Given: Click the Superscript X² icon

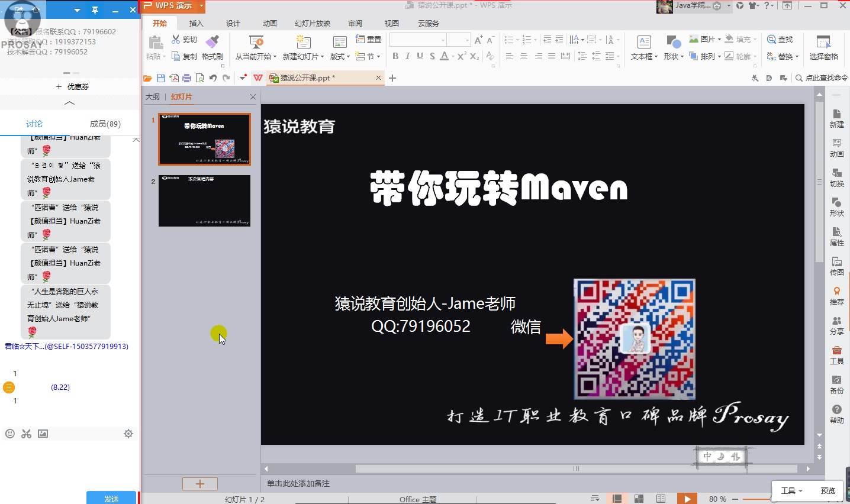Looking at the screenshot, I should click(x=462, y=56).
